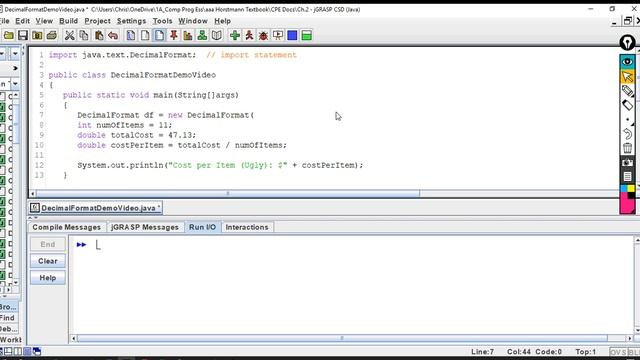Image resolution: width=640 pixels, height=360 pixels.
Task: Open the Workbench tab in left sidebar
Action: coord(11,339)
